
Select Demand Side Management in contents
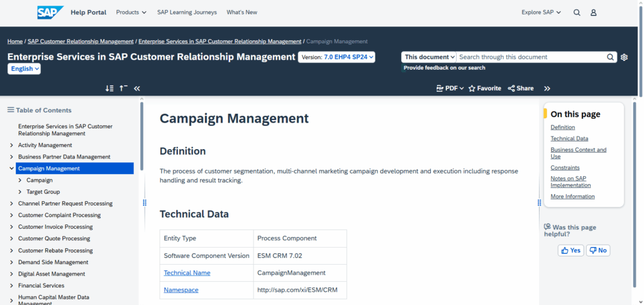point(53,262)
